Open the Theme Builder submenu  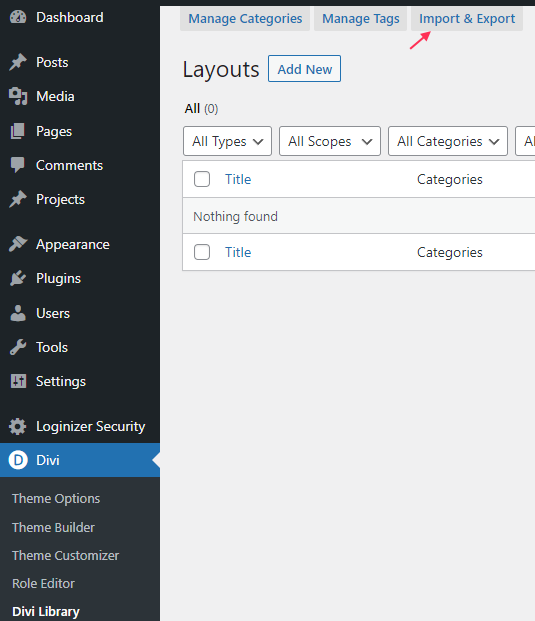[53, 528]
